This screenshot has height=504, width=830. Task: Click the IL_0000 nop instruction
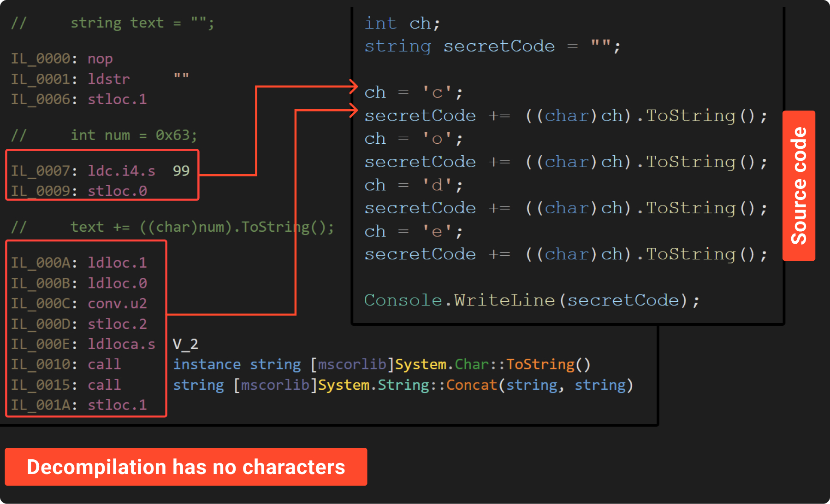62,59
